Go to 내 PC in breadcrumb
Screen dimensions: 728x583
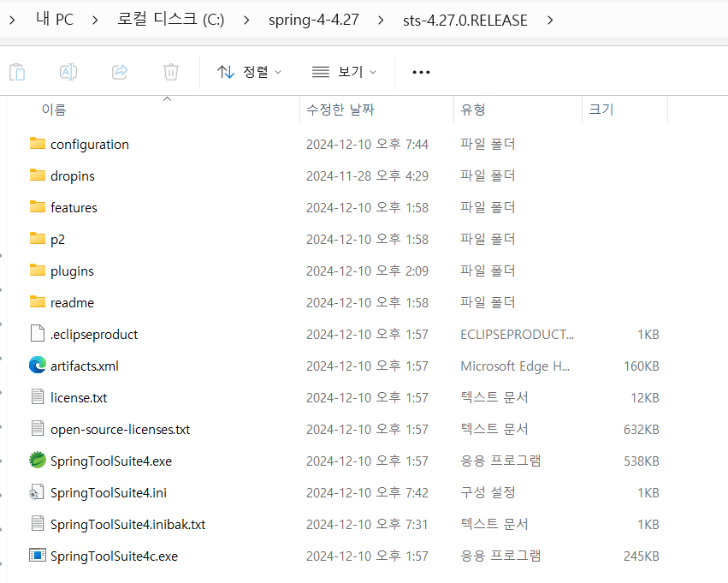click(x=55, y=19)
